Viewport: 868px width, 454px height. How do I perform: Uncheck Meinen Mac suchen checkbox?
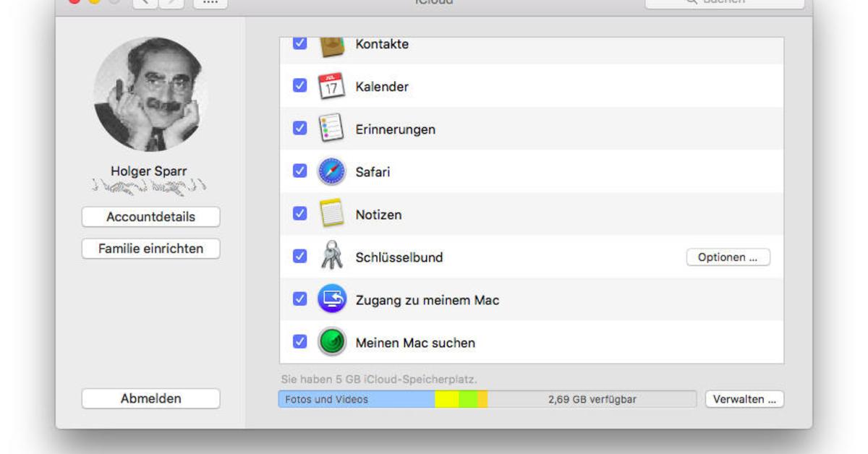tap(299, 342)
